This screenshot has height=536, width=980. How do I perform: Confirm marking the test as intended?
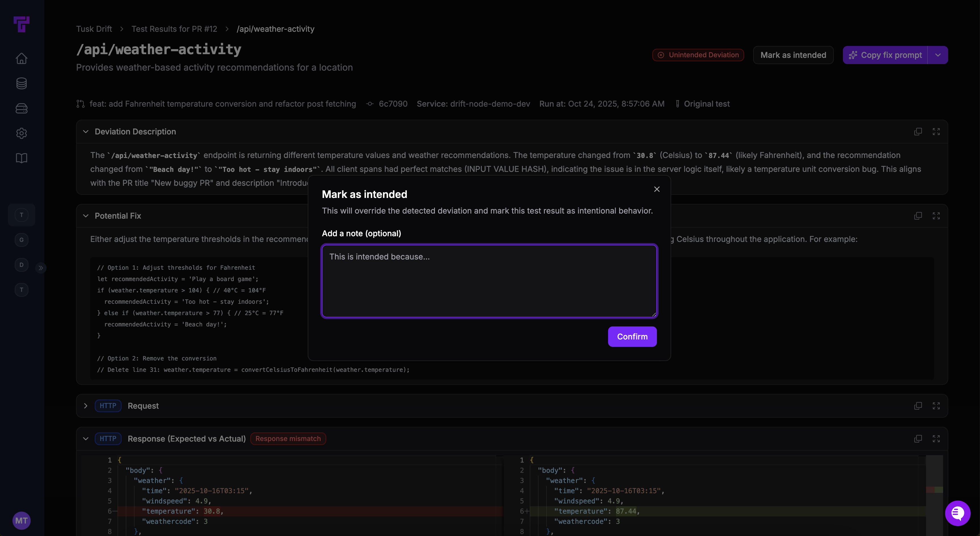click(632, 336)
